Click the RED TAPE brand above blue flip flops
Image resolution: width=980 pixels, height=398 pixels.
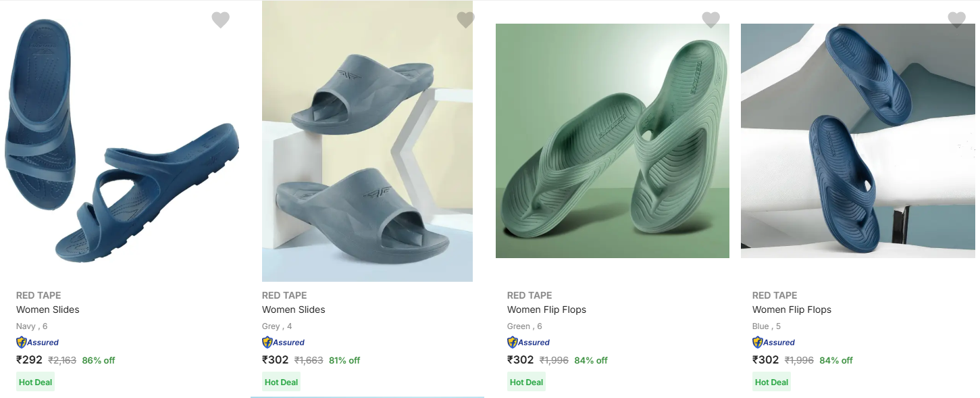pos(775,295)
